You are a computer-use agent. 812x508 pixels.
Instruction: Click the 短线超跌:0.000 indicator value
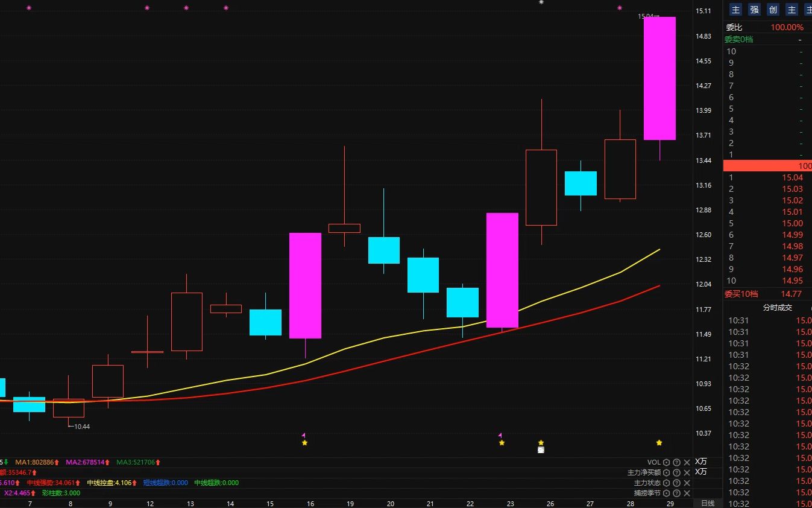coord(166,483)
